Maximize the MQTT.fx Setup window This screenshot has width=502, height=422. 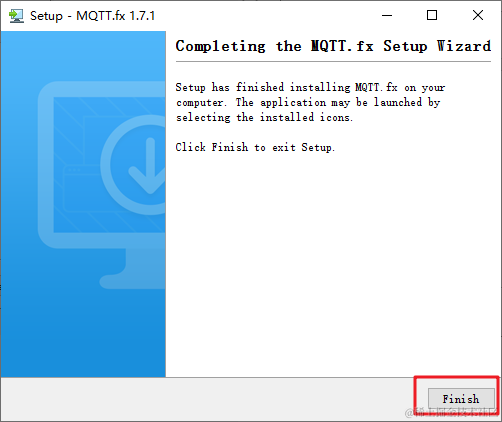click(x=432, y=15)
